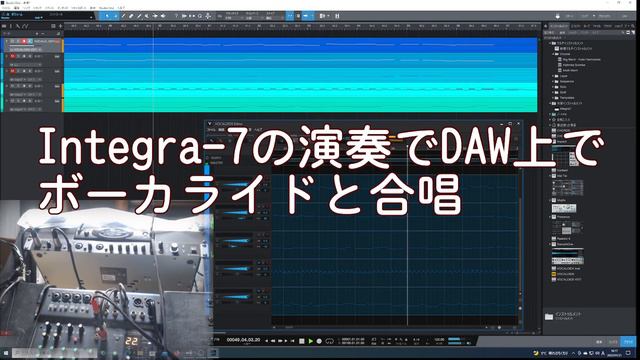Open the Inspector i icon
This screenshot has height=360, width=640.
coord(11,26)
